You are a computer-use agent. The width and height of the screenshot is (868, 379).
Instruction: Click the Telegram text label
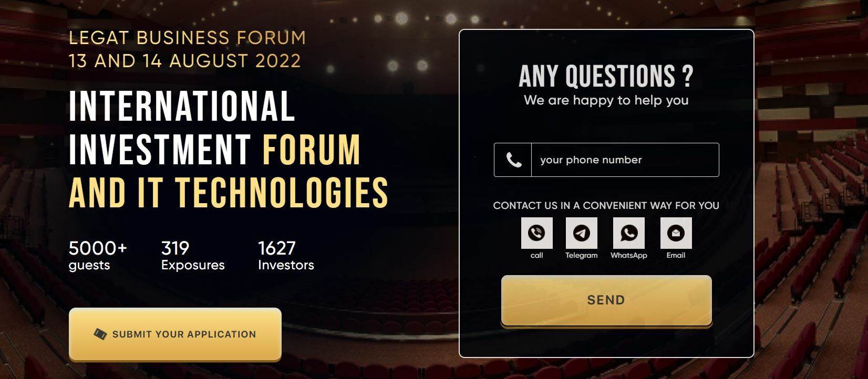(581, 256)
